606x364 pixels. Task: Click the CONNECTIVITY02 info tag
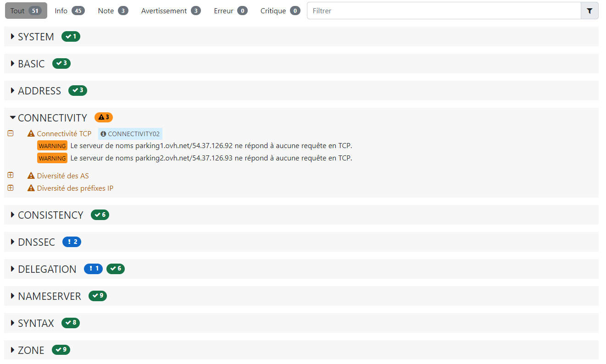[130, 134]
